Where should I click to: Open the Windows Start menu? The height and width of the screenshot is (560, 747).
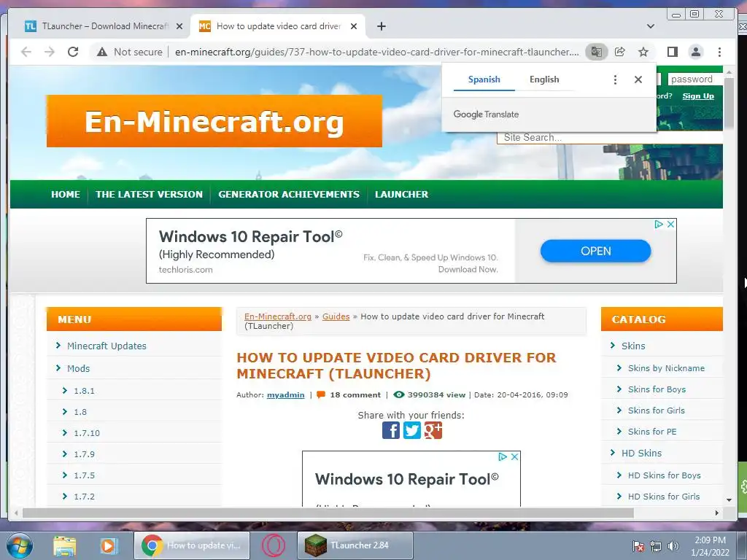19,545
